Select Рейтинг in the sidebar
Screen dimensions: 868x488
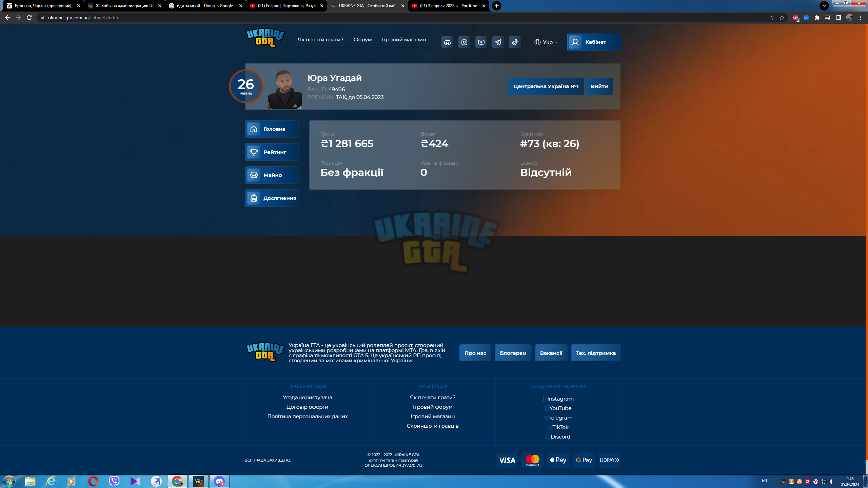(x=272, y=152)
